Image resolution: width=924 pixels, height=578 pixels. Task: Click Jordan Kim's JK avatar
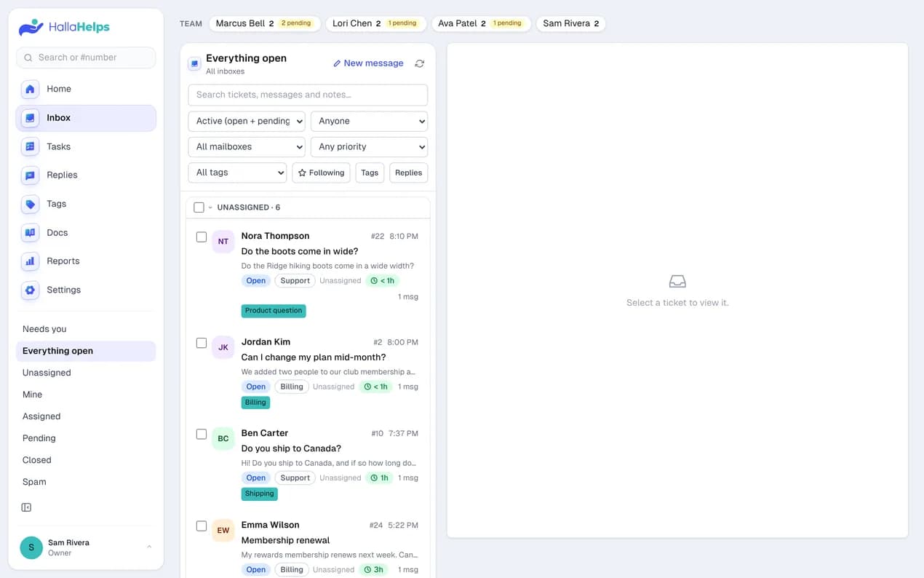[223, 347]
